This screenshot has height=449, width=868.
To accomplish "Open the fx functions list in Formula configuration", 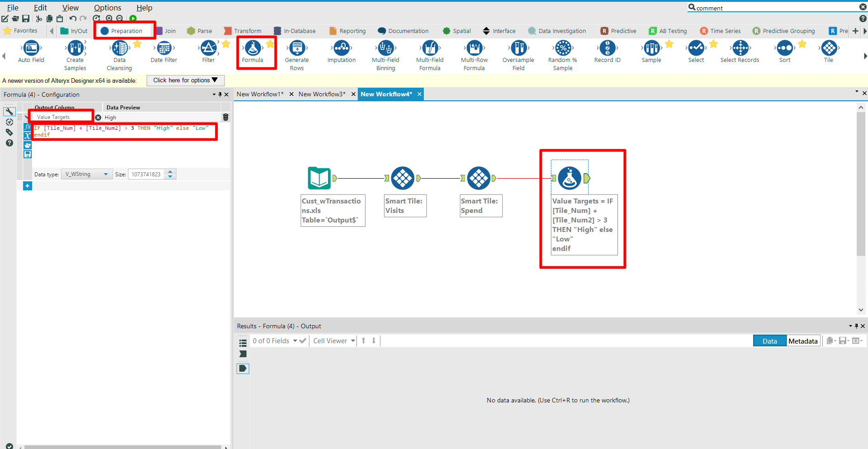I will click(x=27, y=127).
